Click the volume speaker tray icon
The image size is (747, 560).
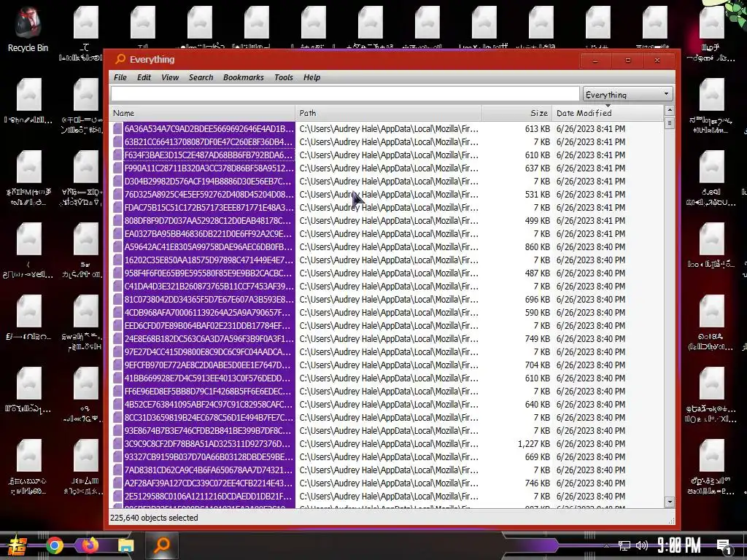tap(642, 545)
